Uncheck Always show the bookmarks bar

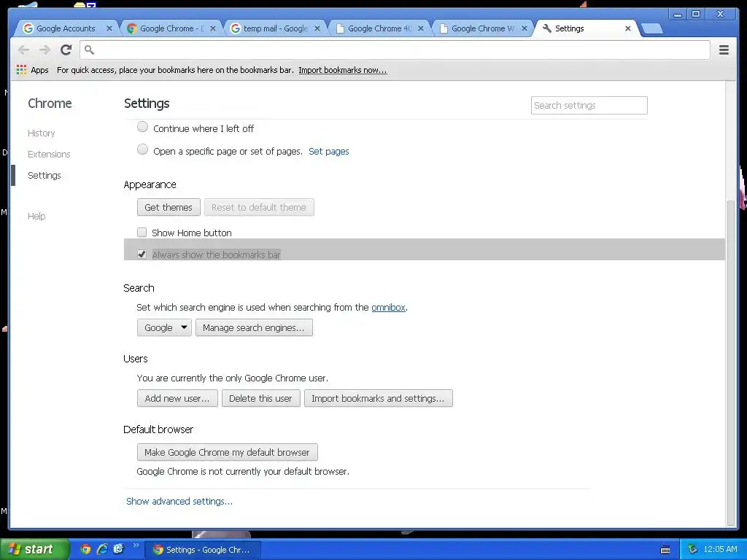142,254
